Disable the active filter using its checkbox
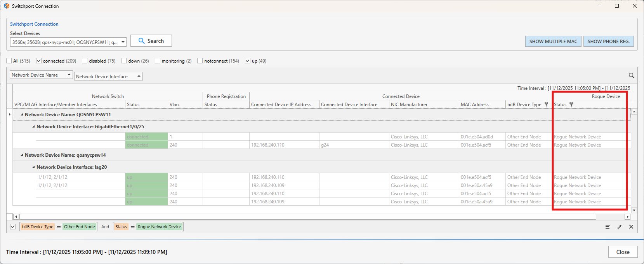 coord(13,227)
